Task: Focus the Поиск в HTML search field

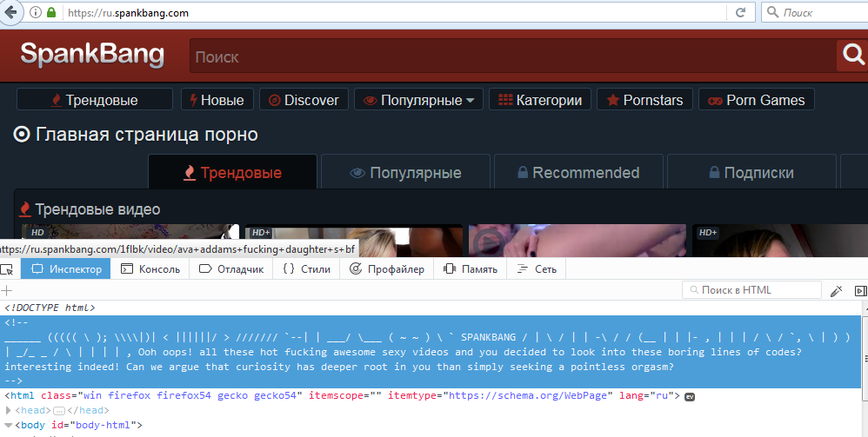Action: (751, 290)
